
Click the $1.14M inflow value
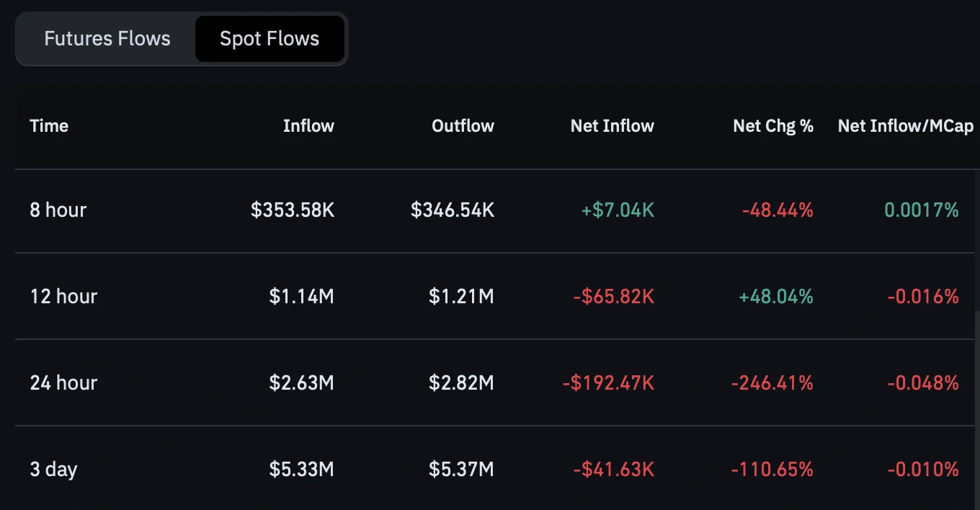coord(302,296)
